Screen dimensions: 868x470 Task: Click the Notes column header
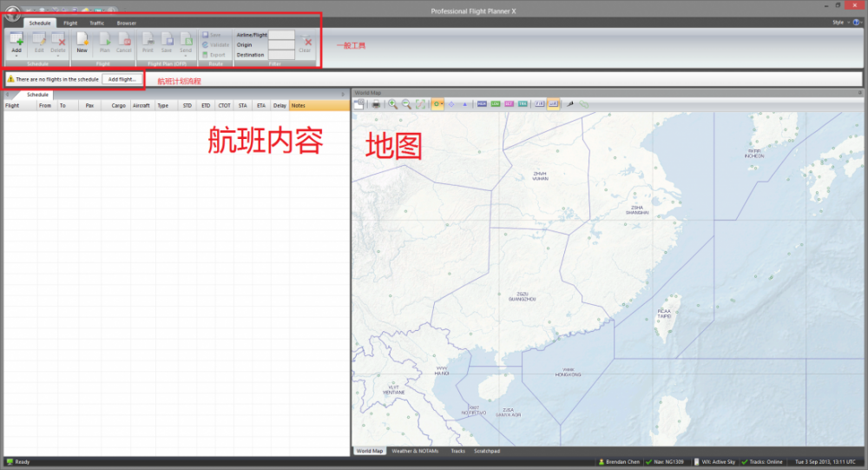coord(319,105)
